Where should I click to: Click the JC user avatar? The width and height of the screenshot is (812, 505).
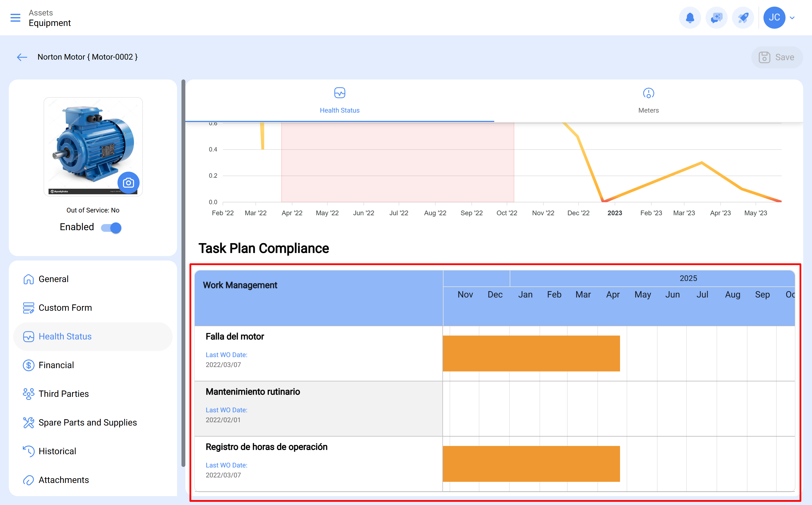(x=774, y=18)
